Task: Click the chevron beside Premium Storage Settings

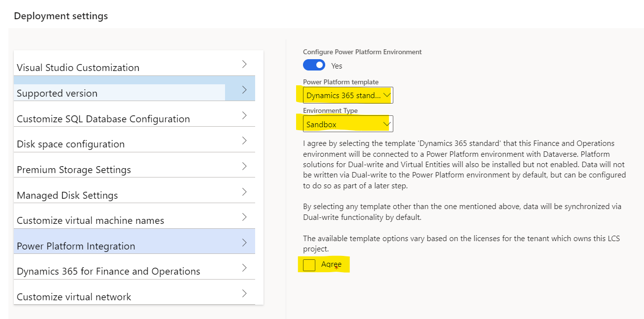Action: point(244,166)
